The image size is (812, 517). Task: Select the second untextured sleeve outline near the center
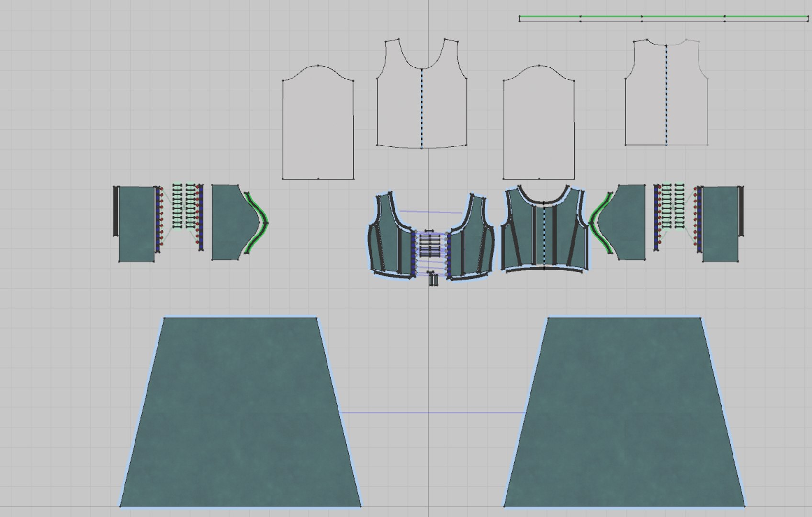[539, 123]
